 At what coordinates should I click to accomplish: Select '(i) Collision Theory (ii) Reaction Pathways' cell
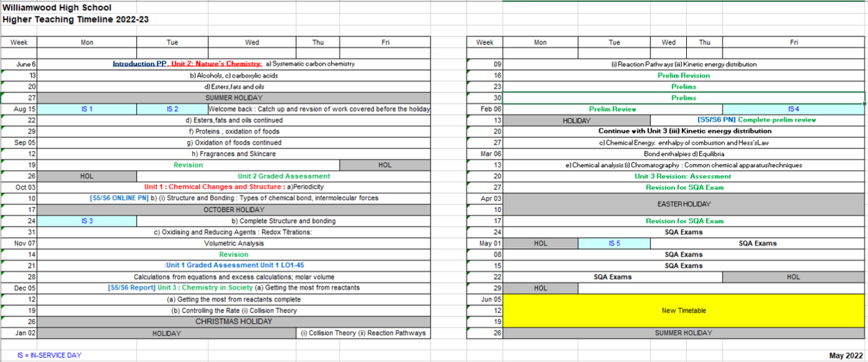click(363, 333)
